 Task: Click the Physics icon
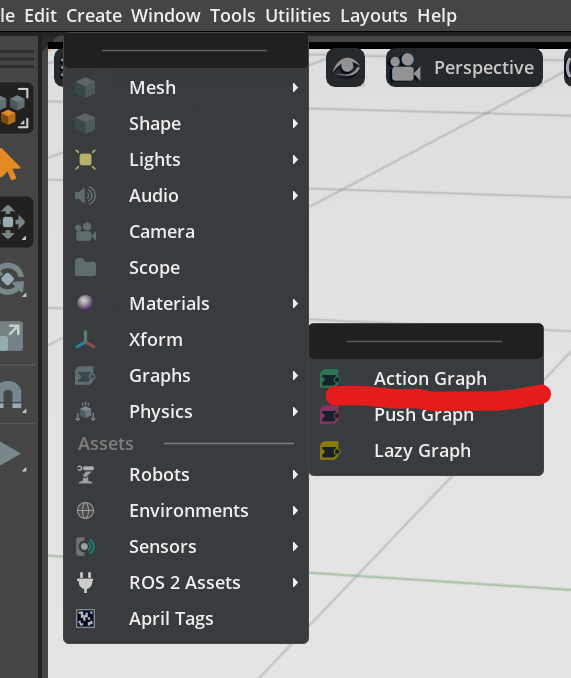pyautogui.click(x=85, y=412)
